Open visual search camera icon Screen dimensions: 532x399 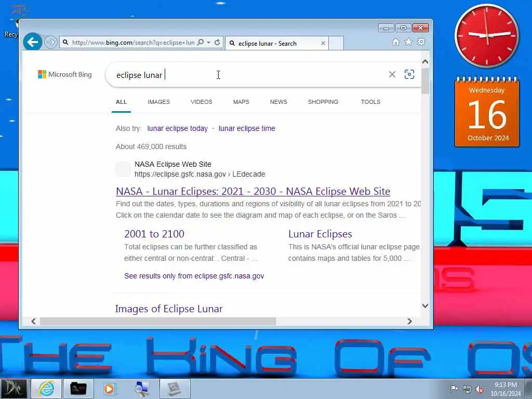click(409, 74)
